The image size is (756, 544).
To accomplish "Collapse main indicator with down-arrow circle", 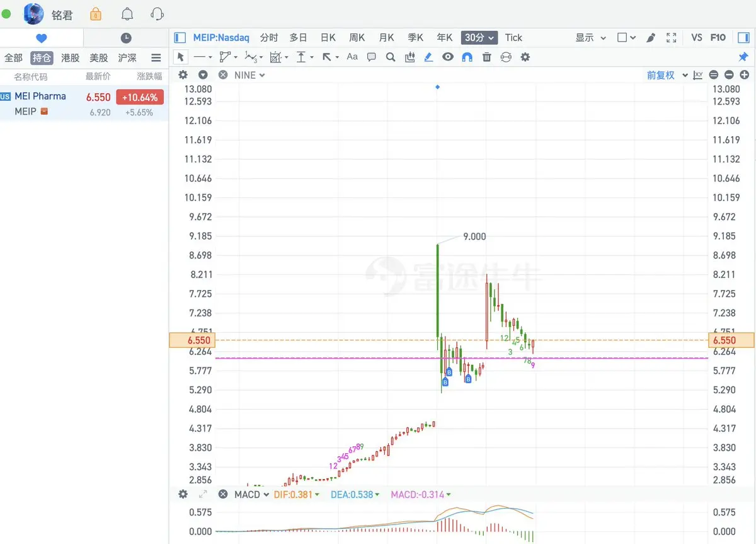I will click(203, 75).
